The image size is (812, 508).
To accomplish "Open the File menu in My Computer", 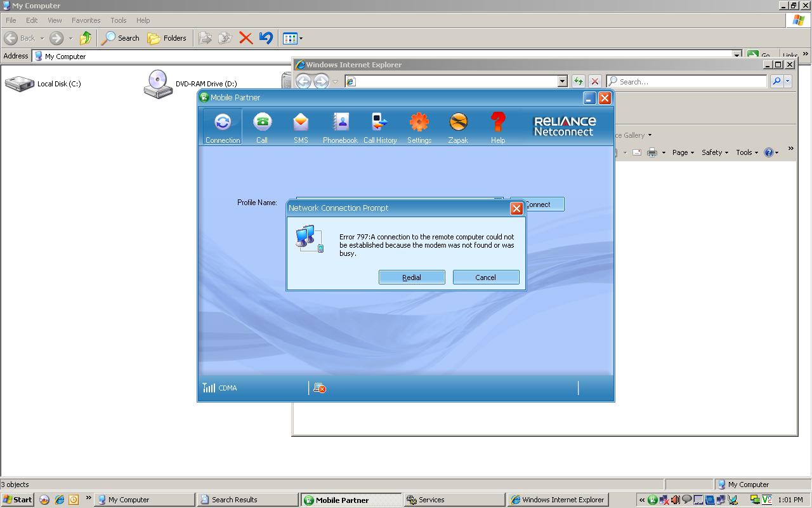I will coord(11,20).
